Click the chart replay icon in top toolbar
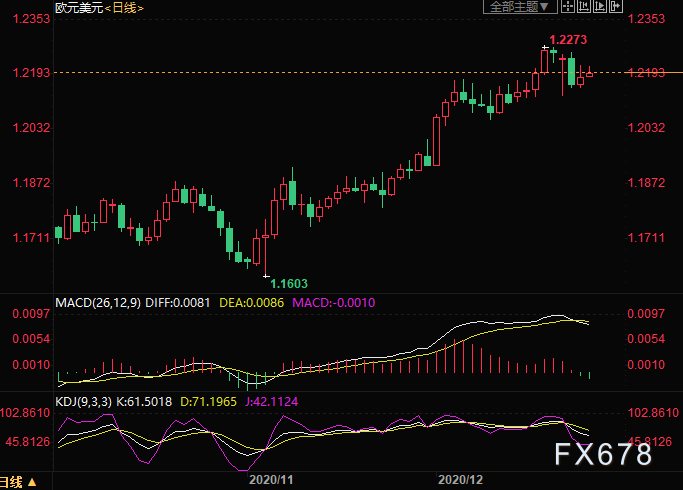Image resolution: width=683 pixels, height=490 pixels. pos(599,7)
